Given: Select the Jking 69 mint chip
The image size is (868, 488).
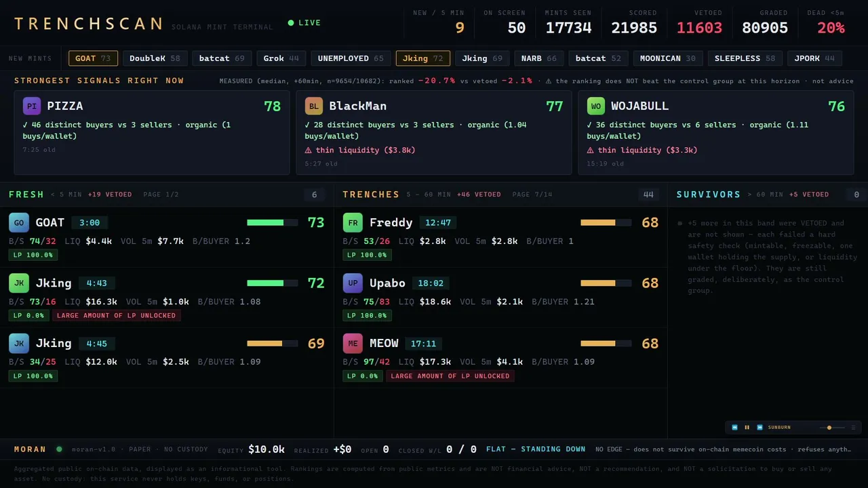Looking at the screenshot, I should pyautogui.click(x=482, y=58).
